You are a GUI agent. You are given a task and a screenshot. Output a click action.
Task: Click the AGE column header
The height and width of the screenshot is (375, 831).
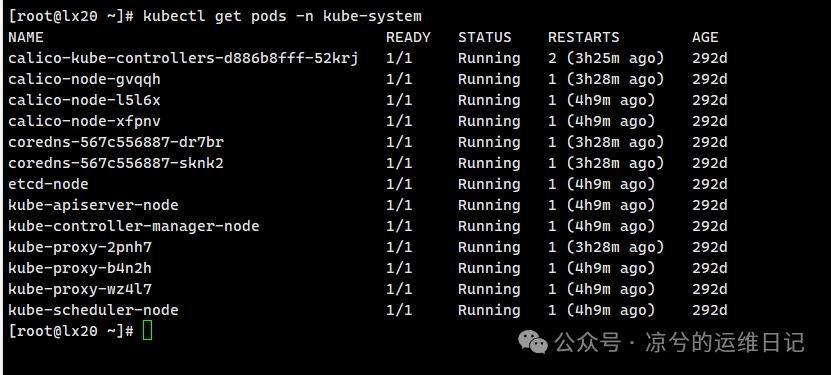coord(705,38)
